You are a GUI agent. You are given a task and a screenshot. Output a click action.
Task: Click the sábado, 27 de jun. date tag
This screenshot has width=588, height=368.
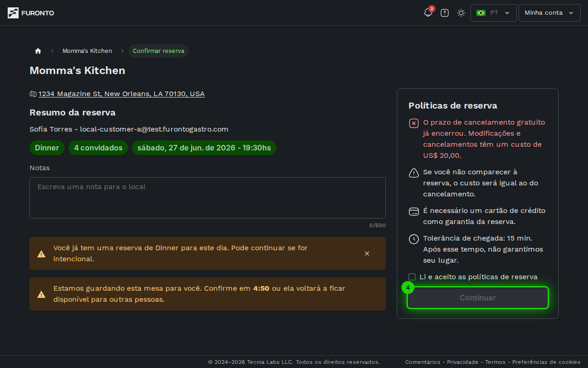pos(204,148)
